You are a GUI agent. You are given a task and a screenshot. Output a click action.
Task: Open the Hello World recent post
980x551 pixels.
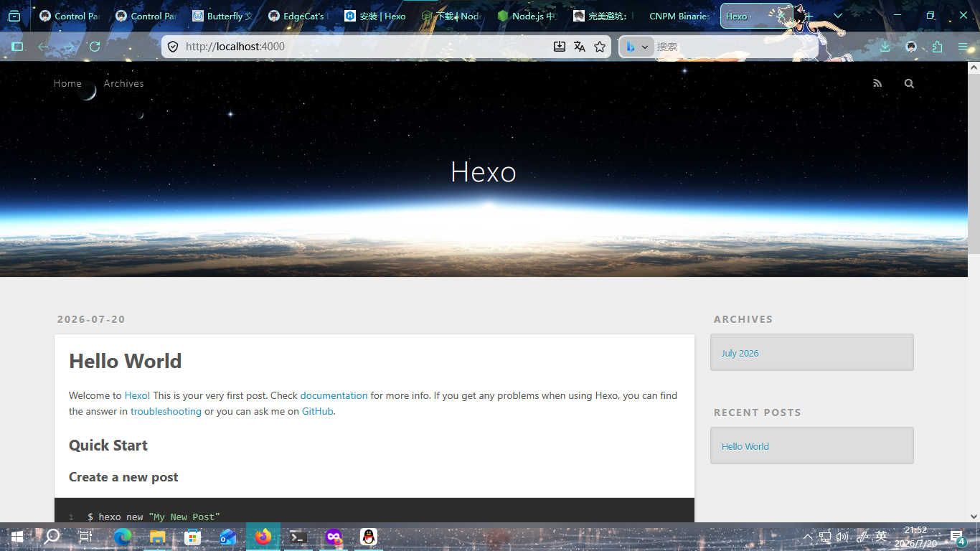[x=745, y=446]
